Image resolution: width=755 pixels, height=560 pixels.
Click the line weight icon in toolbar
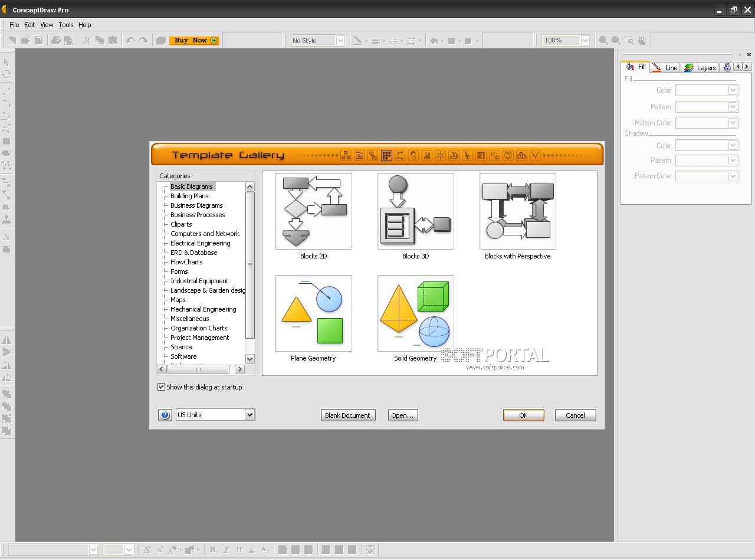coord(375,41)
